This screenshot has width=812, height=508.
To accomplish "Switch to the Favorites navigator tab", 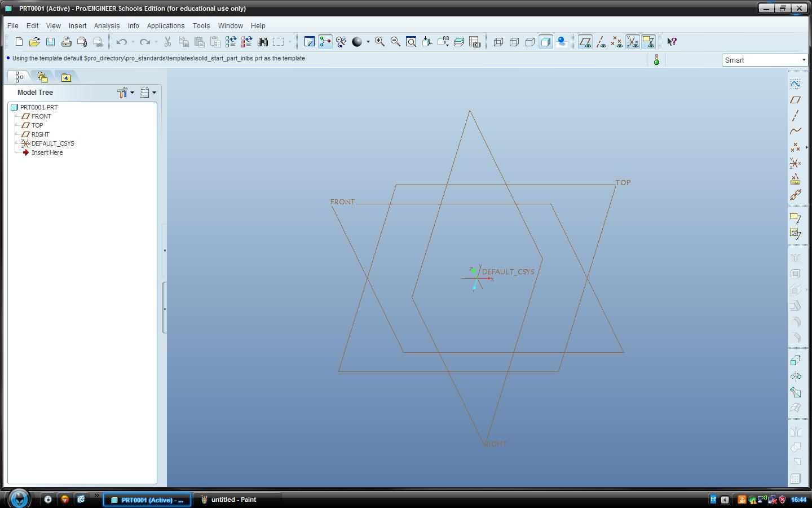I will click(66, 77).
